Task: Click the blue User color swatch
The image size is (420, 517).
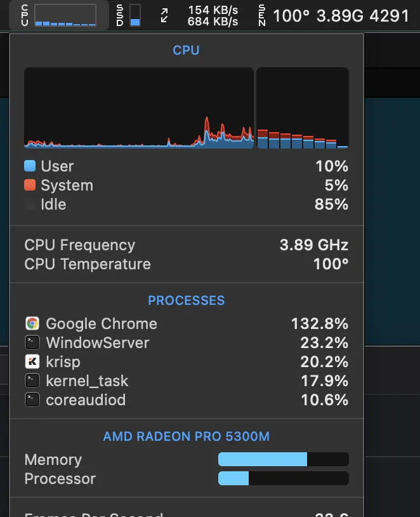Action: (30, 166)
